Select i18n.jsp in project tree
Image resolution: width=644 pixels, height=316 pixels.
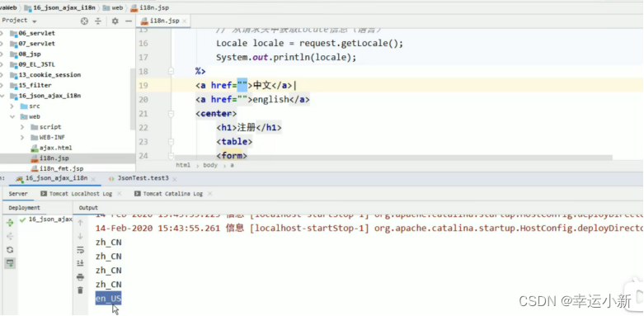(50, 158)
